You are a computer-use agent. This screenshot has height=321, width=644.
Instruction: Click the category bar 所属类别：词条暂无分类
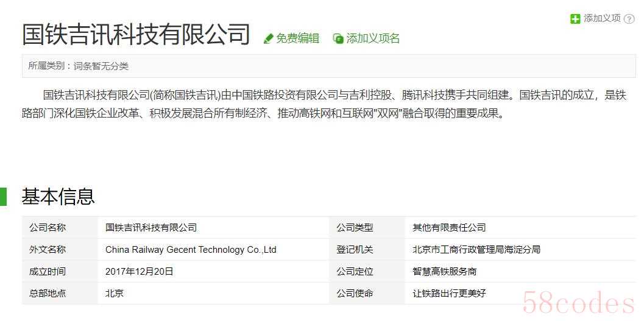(328, 66)
